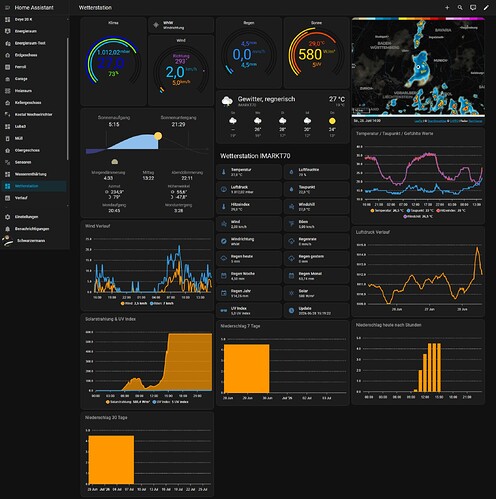Click the rain radar timeline bar below the map
496x499 pixels.
point(418,116)
